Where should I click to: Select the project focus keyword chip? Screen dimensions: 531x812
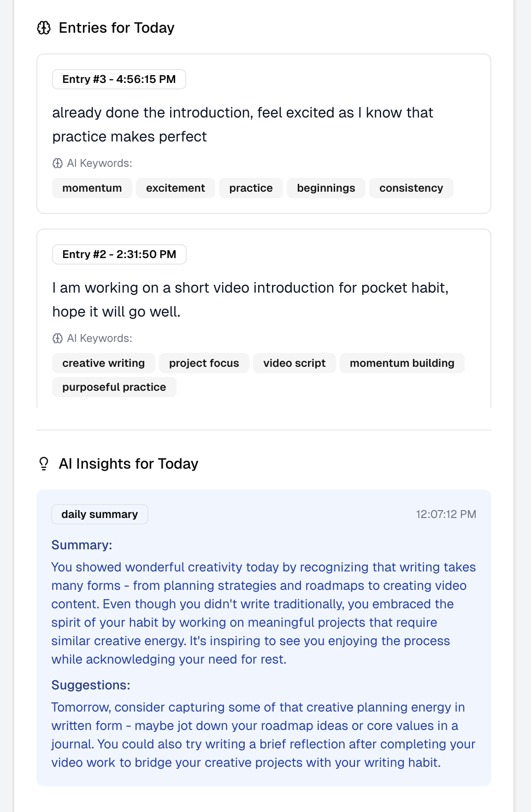[204, 363]
